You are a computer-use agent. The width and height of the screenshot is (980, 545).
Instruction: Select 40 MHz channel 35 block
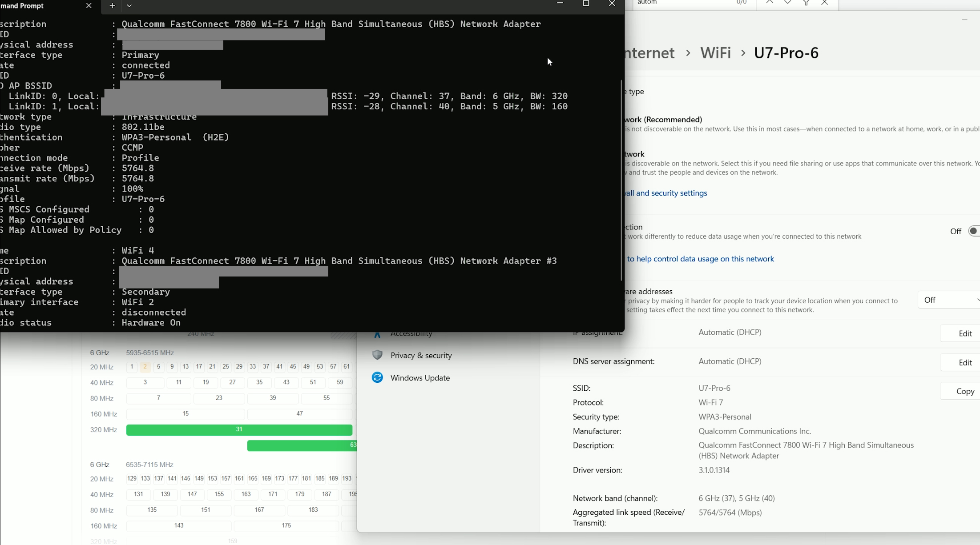pyautogui.click(x=259, y=382)
